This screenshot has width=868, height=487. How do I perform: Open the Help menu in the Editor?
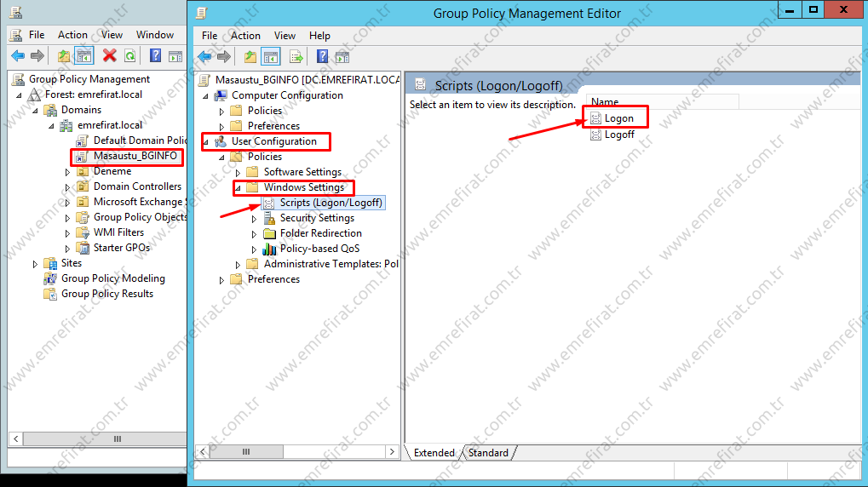tap(319, 35)
